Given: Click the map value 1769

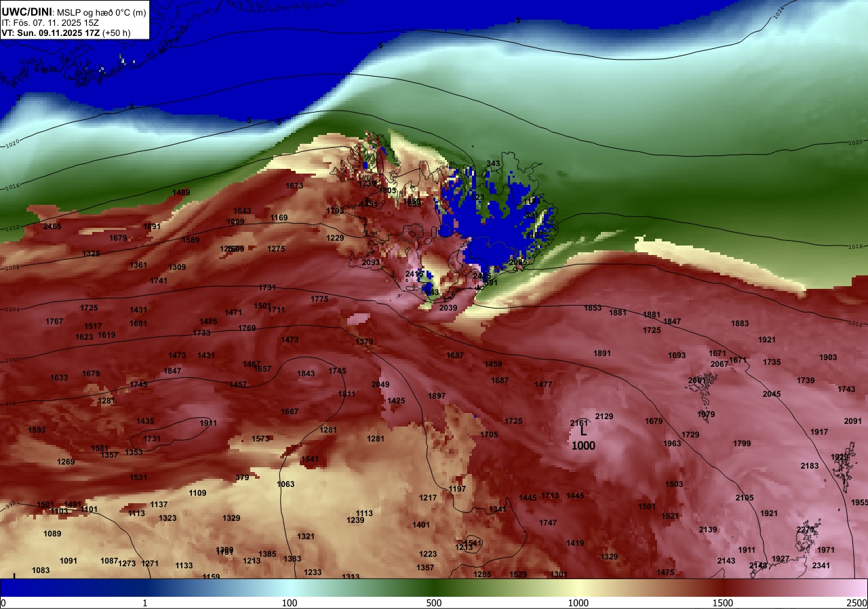Looking at the screenshot, I should click(x=247, y=328).
